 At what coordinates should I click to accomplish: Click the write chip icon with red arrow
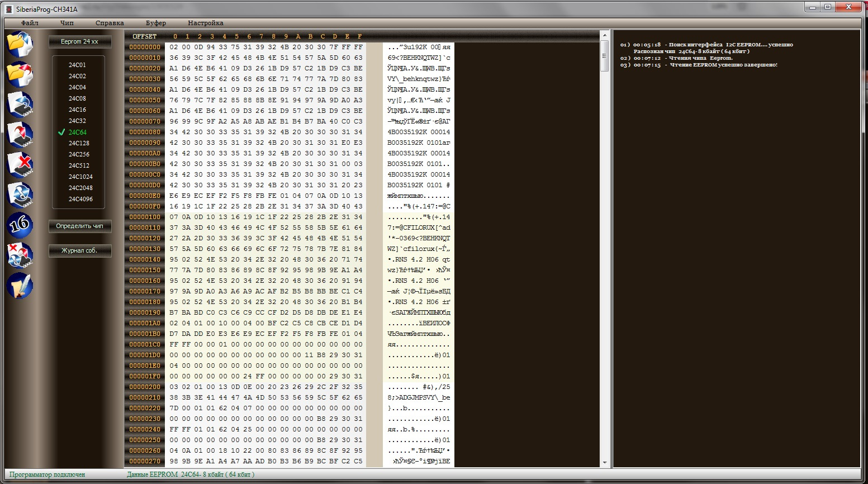tap(20, 135)
